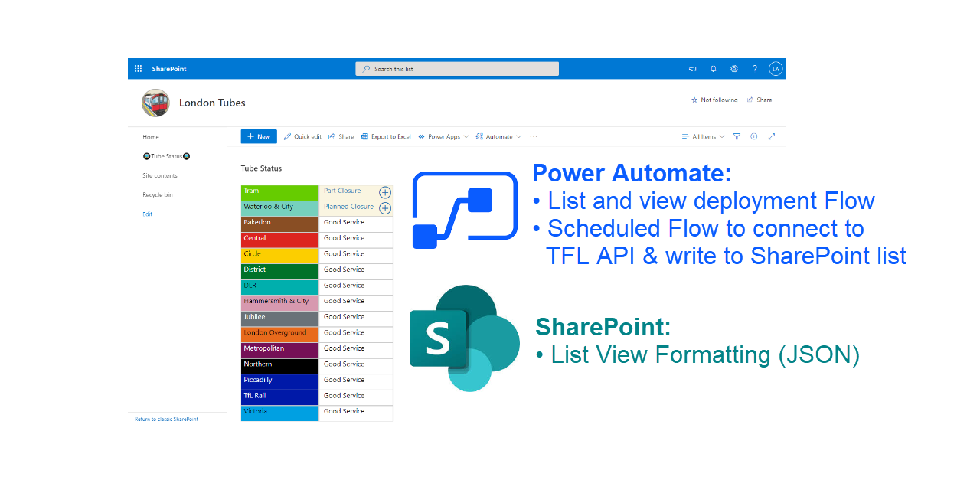The height and width of the screenshot is (490, 980).
Task: Open the filter pane funnel icon
Action: [737, 136]
